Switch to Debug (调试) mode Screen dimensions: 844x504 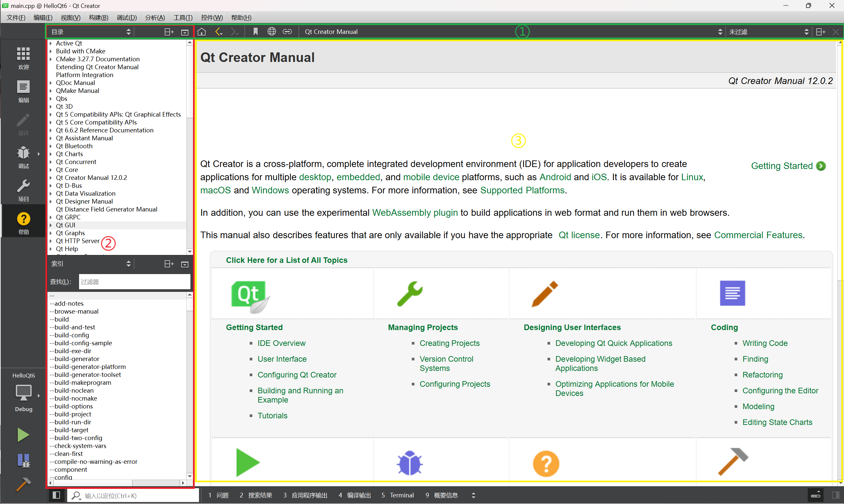tap(23, 157)
